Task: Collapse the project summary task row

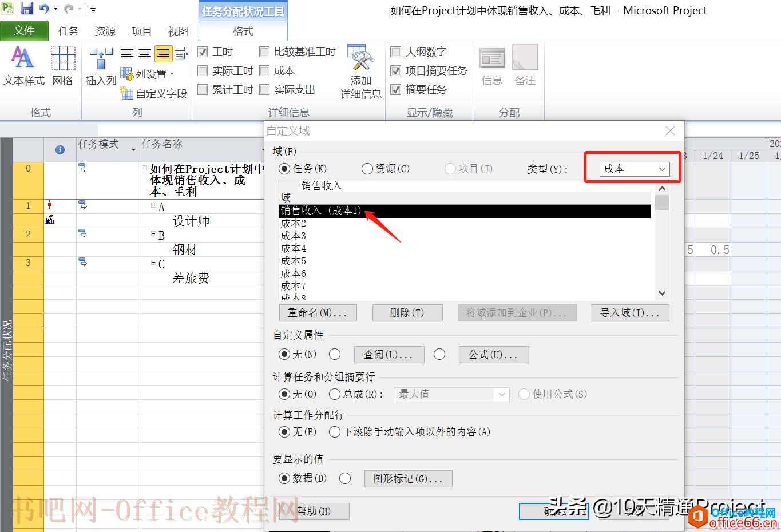Action: pyautogui.click(x=144, y=168)
